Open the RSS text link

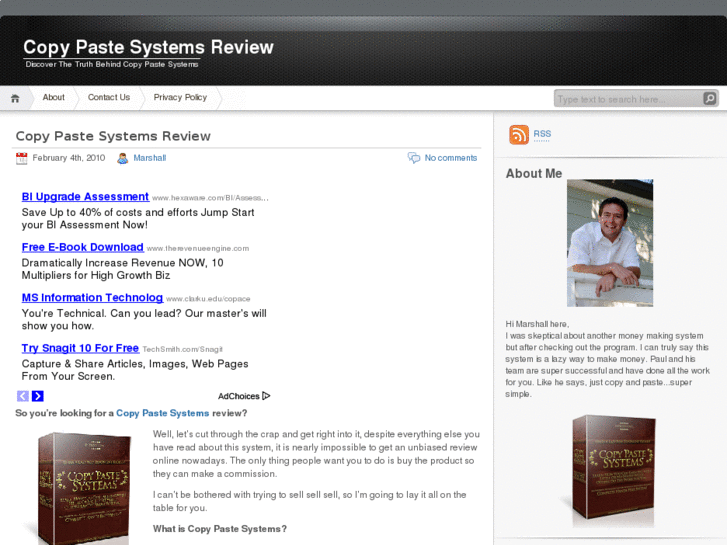[x=542, y=134]
